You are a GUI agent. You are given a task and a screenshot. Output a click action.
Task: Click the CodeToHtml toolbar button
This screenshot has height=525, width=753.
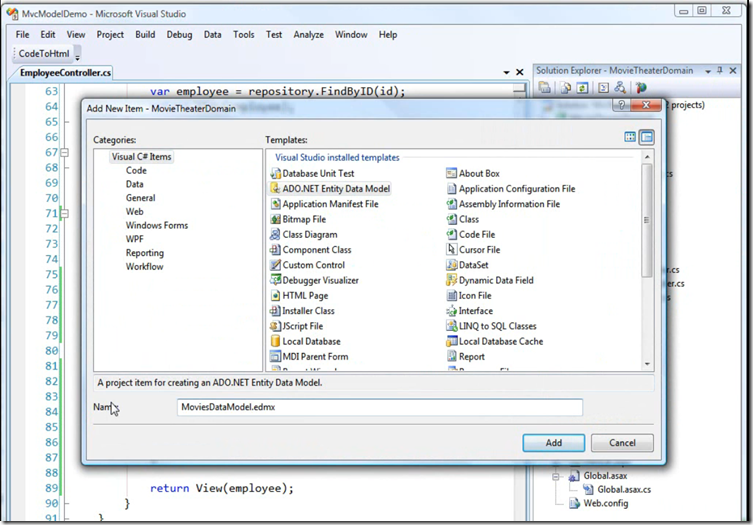pyautogui.click(x=44, y=53)
